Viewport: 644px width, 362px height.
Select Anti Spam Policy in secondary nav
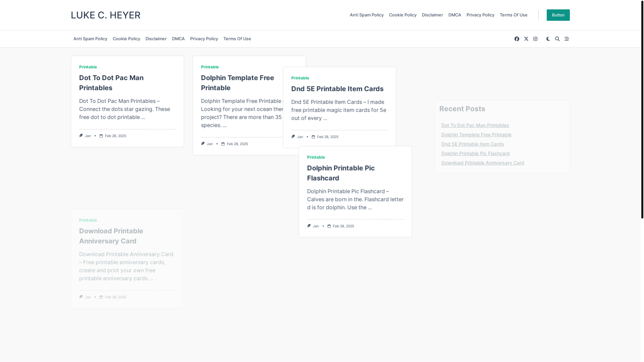click(x=90, y=39)
